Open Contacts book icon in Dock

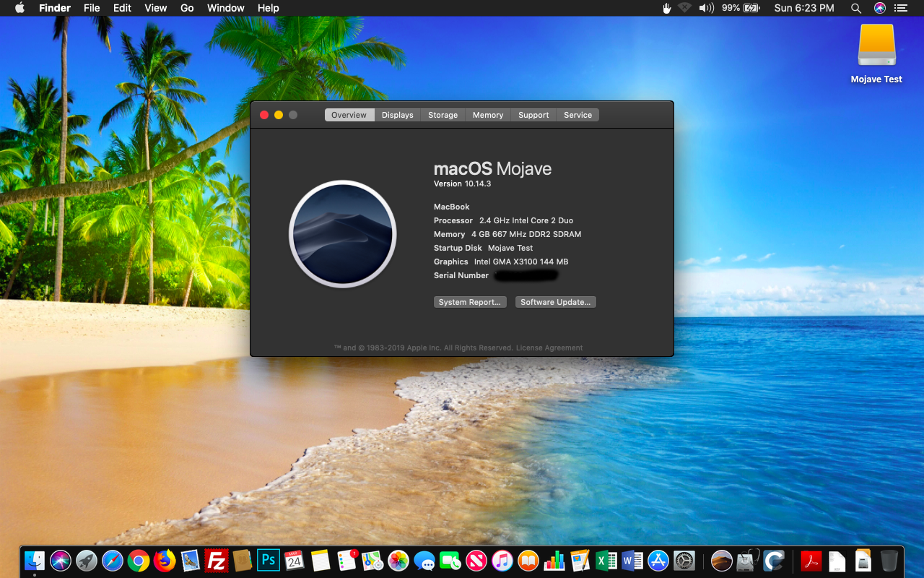(243, 561)
